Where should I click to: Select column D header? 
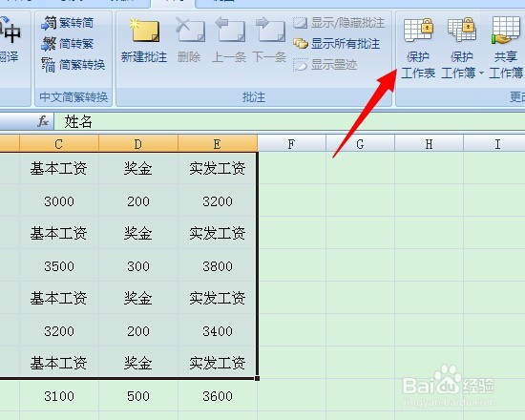tap(138, 144)
